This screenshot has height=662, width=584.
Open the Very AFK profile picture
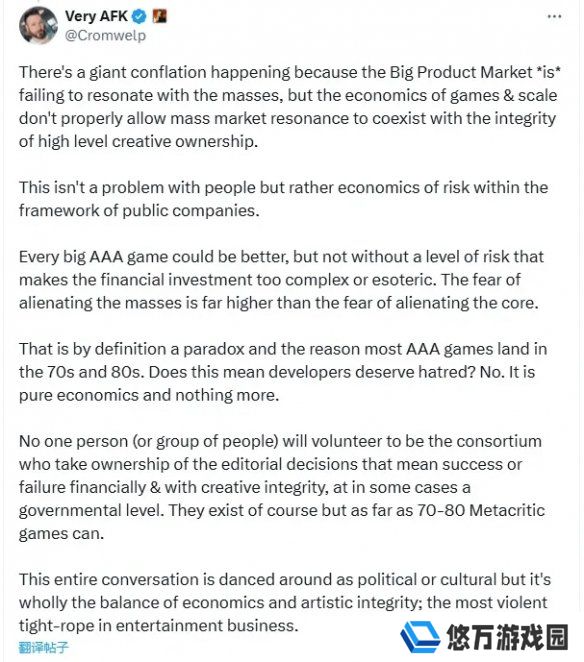click(x=38, y=25)
